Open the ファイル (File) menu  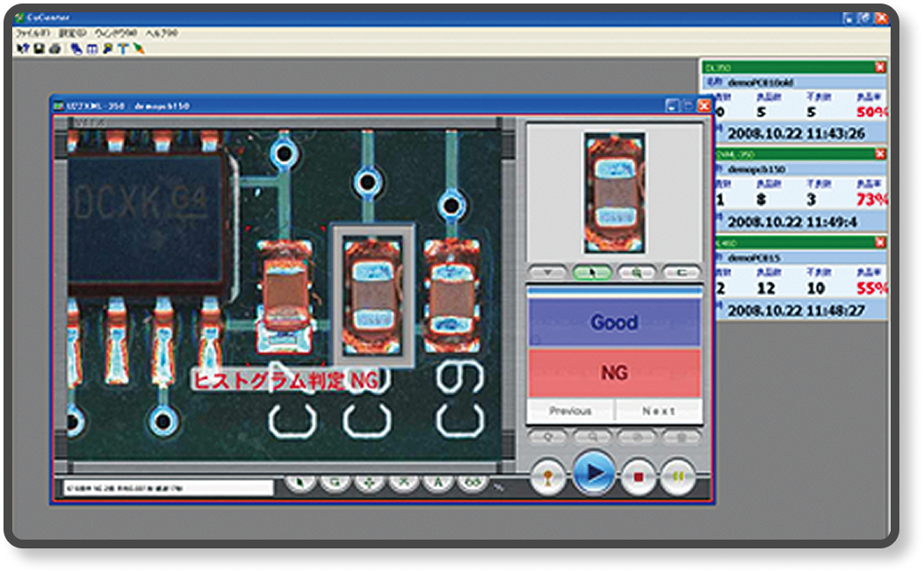[31, 33]
